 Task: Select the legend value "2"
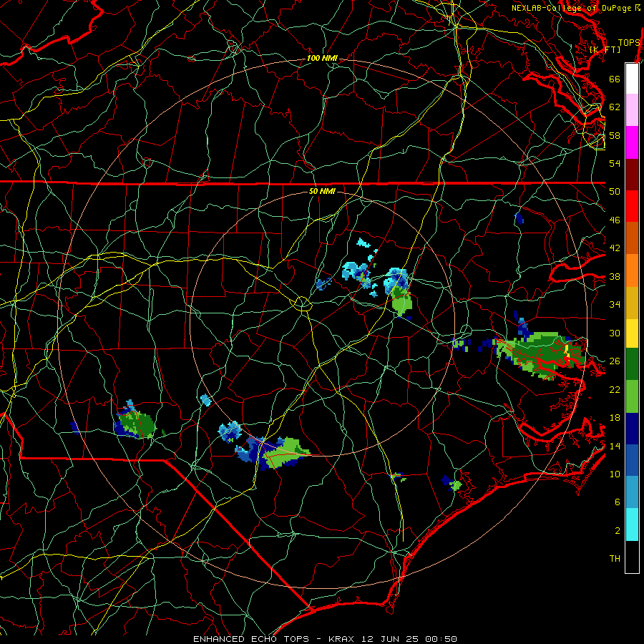[617, 531]
